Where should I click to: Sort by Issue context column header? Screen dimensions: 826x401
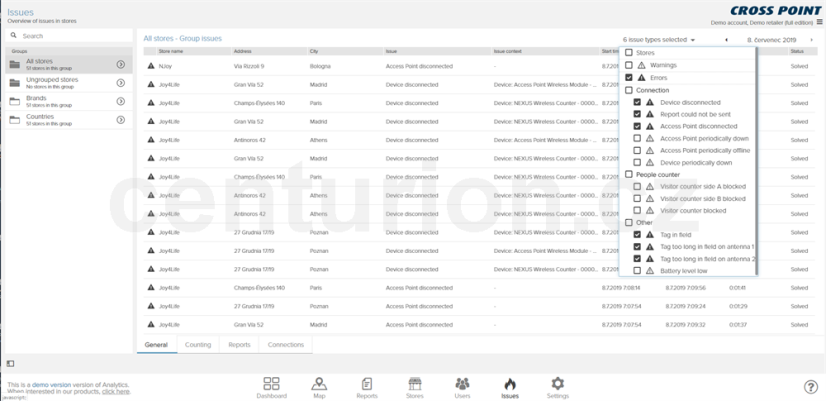(x=507, y=51)
